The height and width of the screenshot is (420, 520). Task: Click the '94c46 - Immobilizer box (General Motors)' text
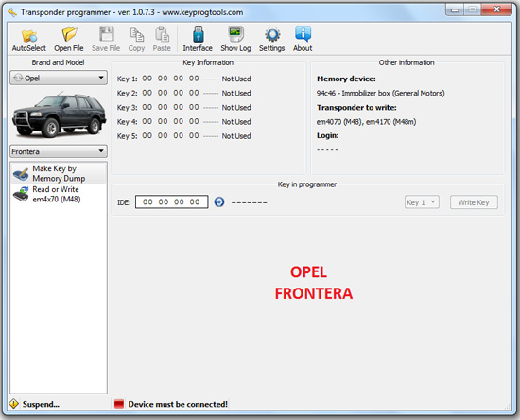pyautogui.click(x=380, y=94)
